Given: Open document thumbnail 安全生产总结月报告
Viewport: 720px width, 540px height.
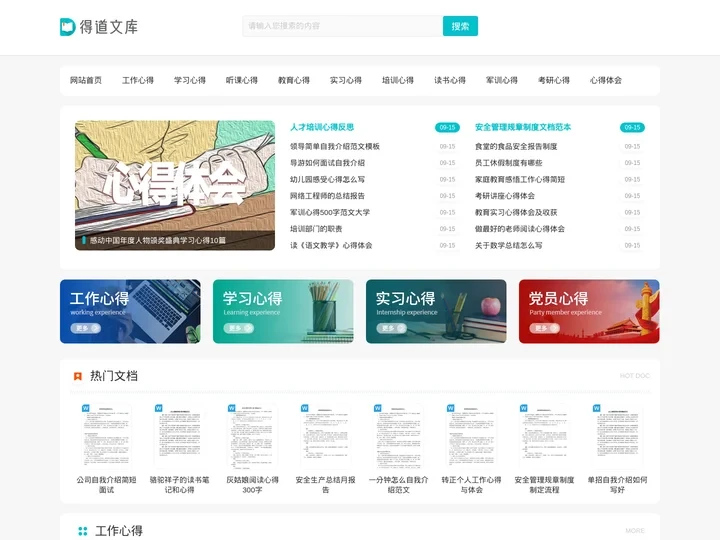Looking at the screenshot, I should click(326, 436).
